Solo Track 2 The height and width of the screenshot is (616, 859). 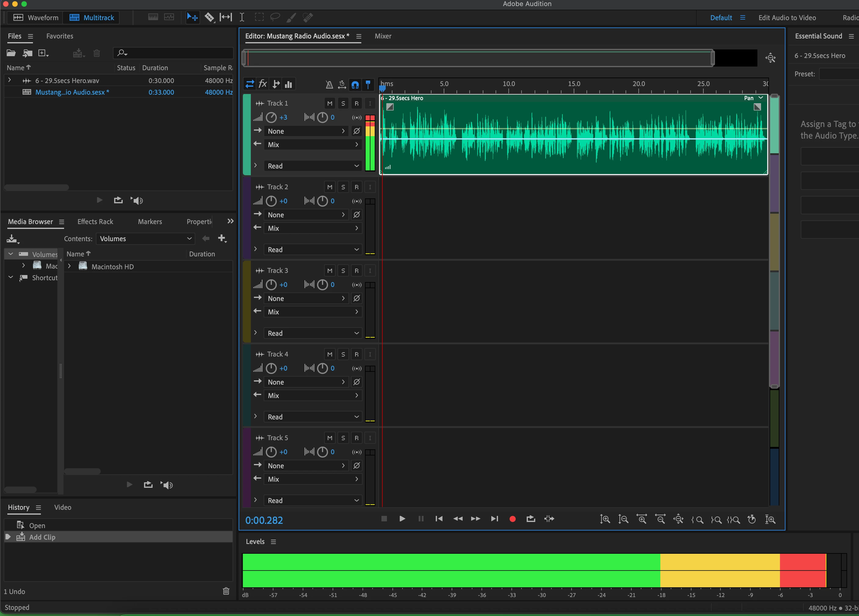click(x=343, y=187)
